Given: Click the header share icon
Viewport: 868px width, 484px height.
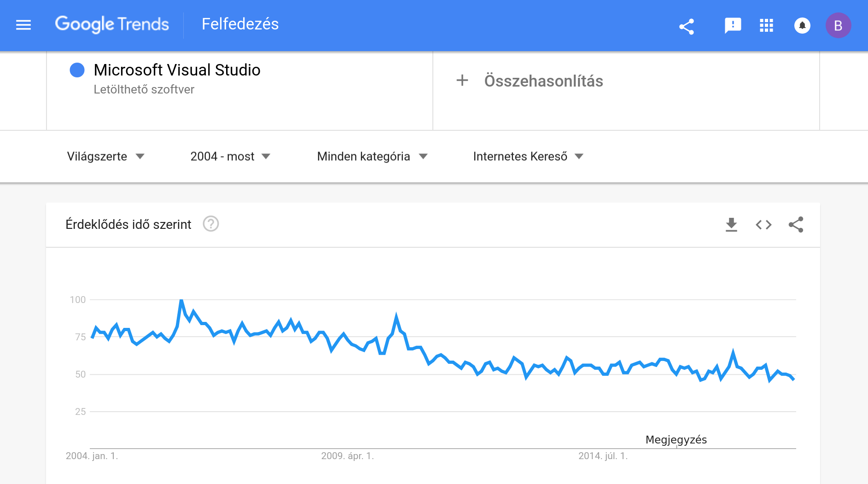Looking at the screenshot, I should coord(687,26).
